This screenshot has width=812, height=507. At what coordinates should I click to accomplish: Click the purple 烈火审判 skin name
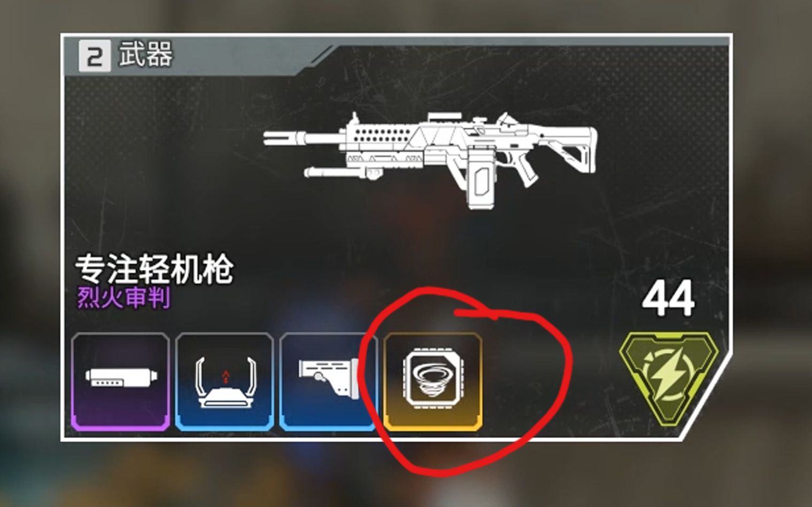point(123,298)
